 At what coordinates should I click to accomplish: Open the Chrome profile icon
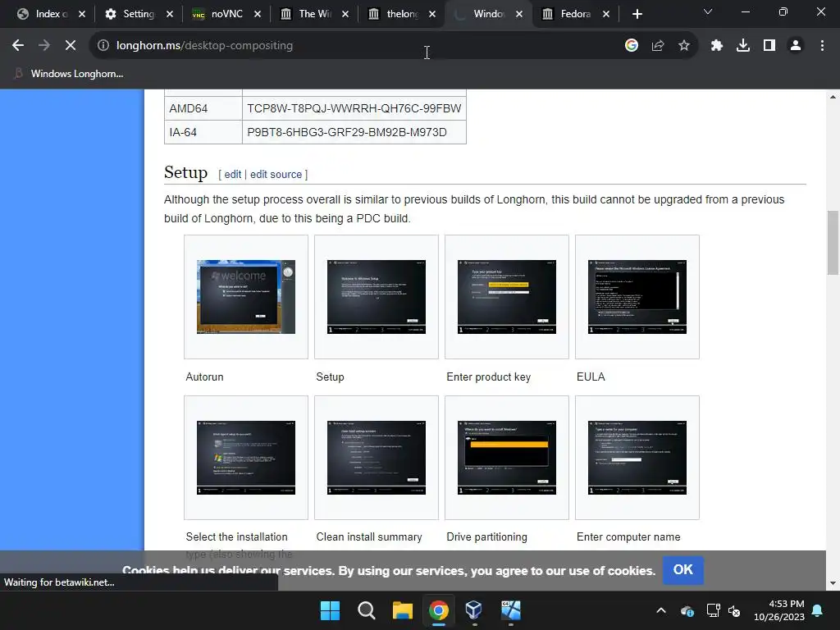796,46
